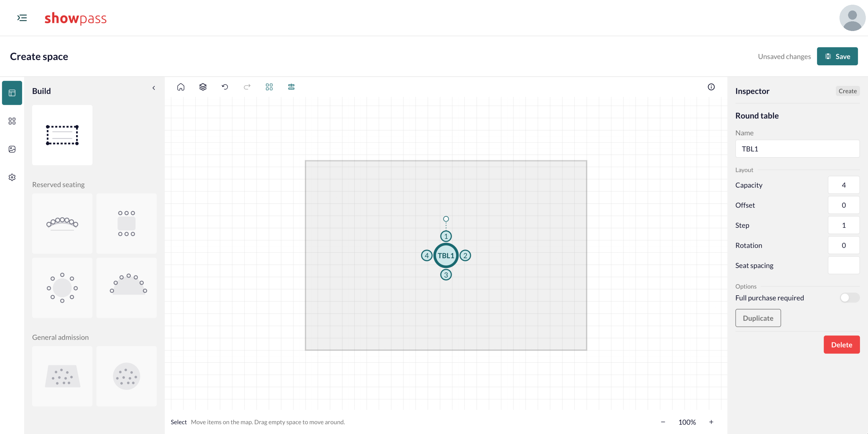Add a circular general admission area
This screenshot has width=868, height=434.
coord(126,376)
